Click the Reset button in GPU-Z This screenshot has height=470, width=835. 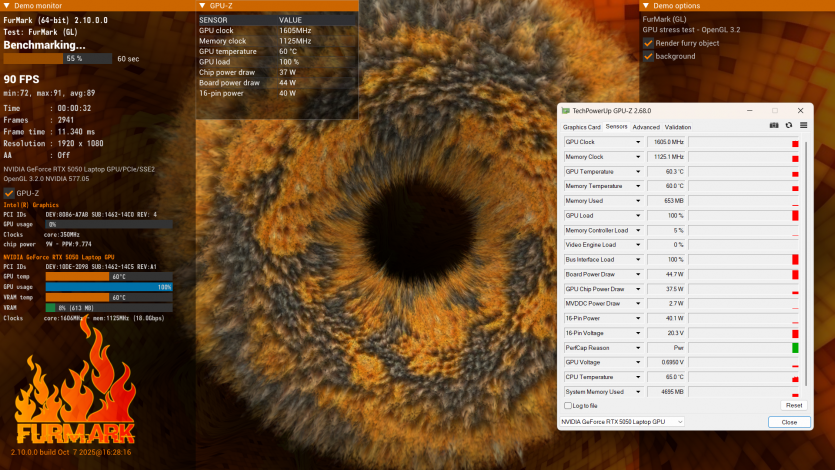793,406
